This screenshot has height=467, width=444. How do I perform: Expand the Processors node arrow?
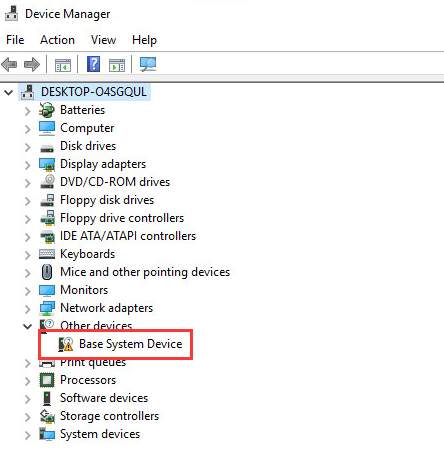[x=28, y=381]
